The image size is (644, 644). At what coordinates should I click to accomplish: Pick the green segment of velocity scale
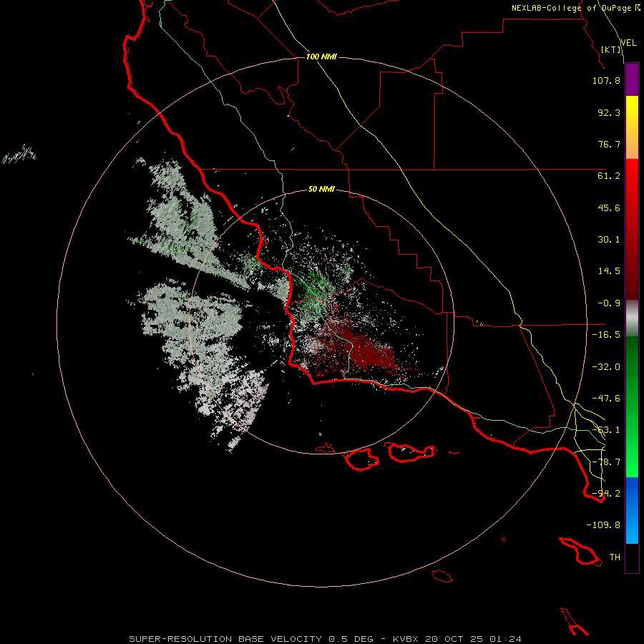632,406
